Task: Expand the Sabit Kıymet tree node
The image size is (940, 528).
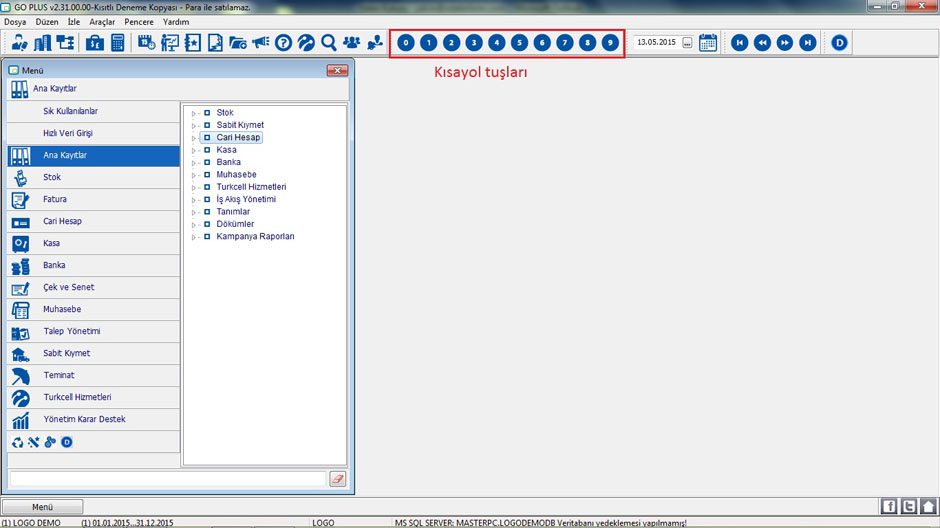Action: 194,126
